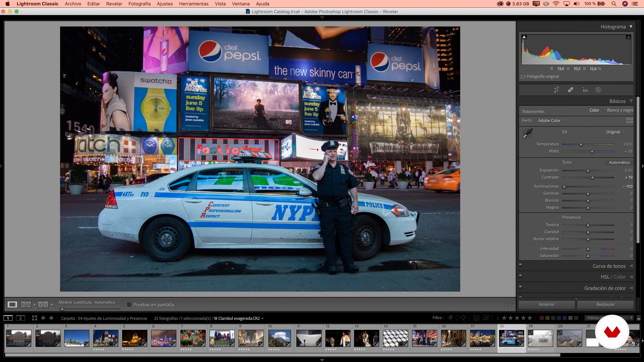Viewport: 644px width, 362px height.
Task: Select the Red Eye Correction tool
Action: coord(585,90)
